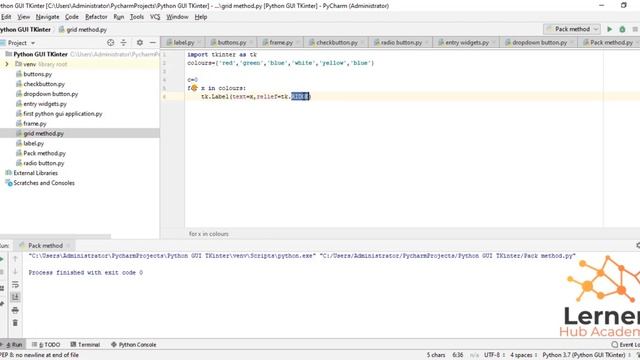
Task: Open Scratches and Consoles node
Action: [x=44, y=183]
